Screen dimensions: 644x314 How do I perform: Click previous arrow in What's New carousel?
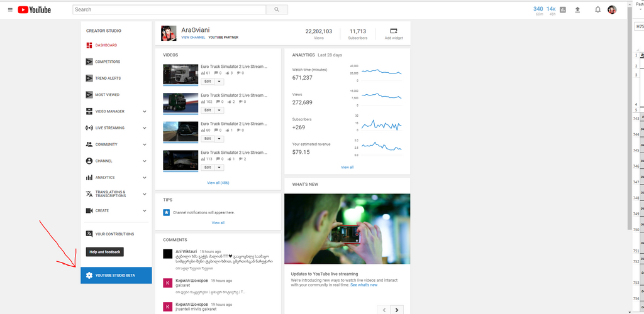tap(384, 310)
